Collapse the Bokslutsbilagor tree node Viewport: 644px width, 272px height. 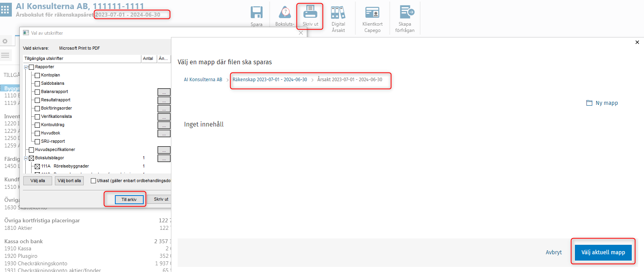tap(26, 158)
